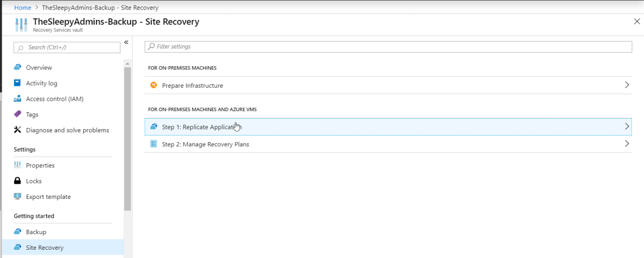This screenshot has height=258, width=644.
Task: Click the Activity log icon
Action: coord(18,83)
